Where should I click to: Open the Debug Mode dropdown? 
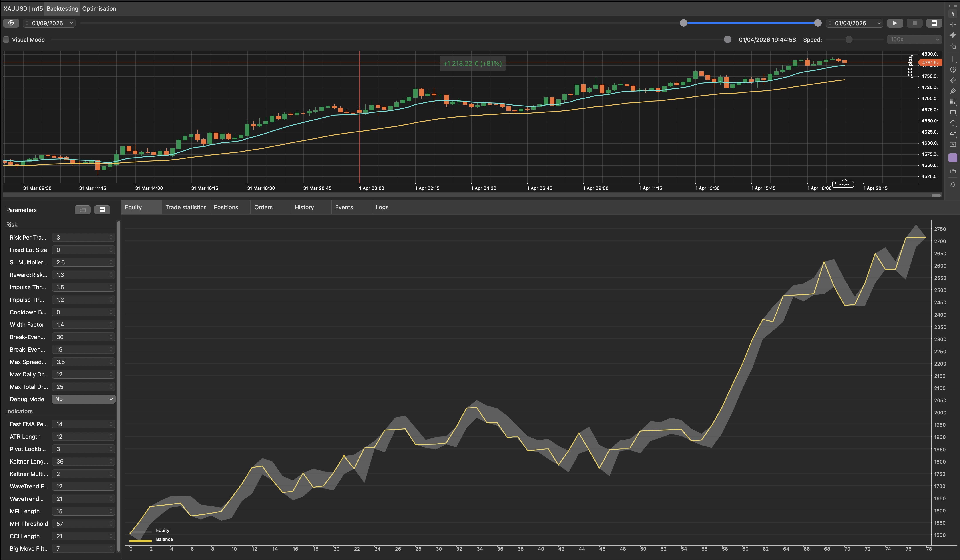point(83,399)
